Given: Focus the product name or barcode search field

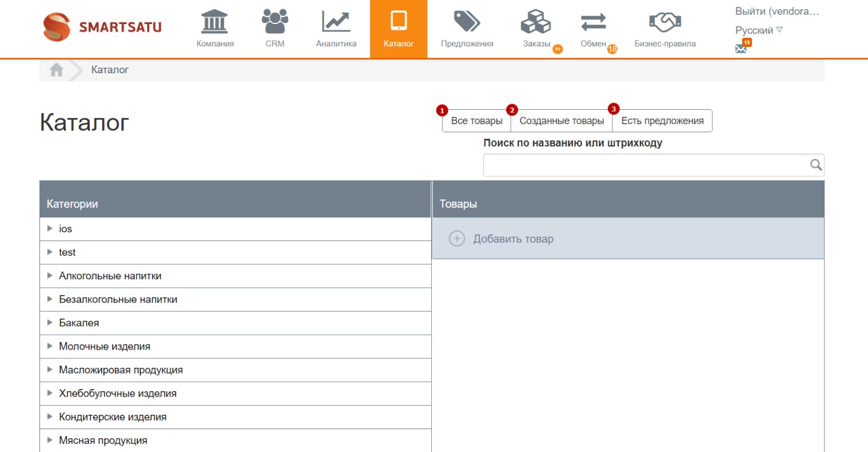Looking at the screenshot, I should (654, 165).
